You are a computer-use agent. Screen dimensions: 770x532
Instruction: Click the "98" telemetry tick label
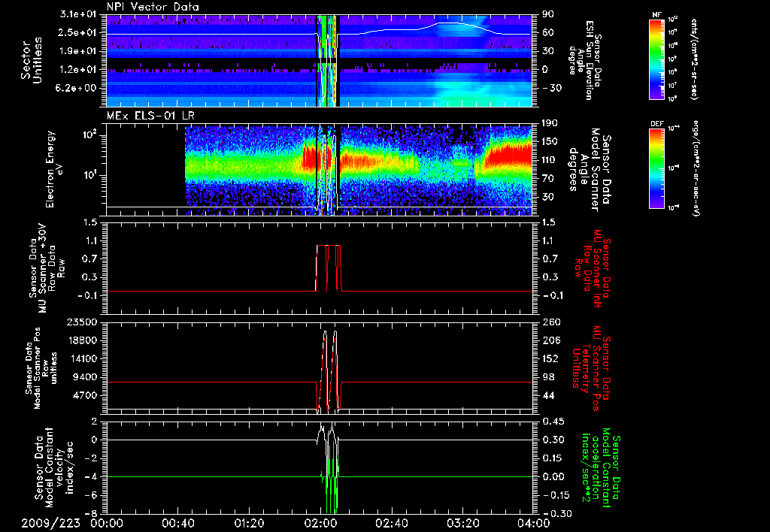(x=548, y=377)
